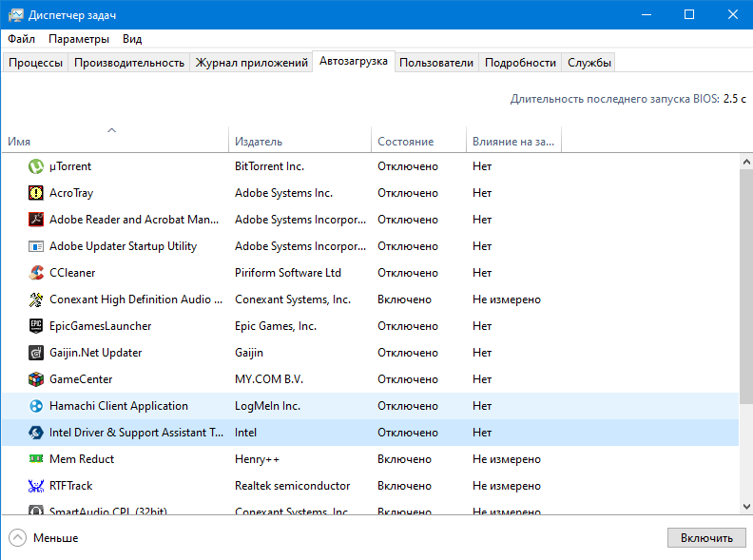
Task: Sort by the Издатель column header
Action: point(299,139)
